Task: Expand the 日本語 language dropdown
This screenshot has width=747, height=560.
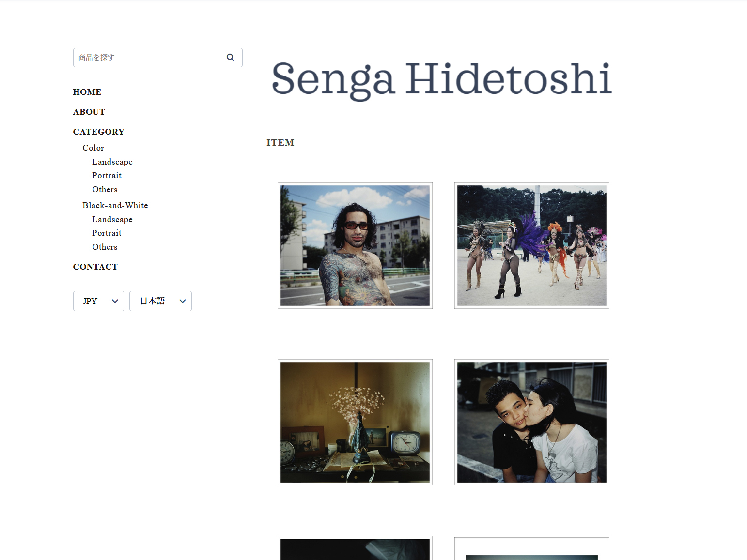Action: click(160, 301)
